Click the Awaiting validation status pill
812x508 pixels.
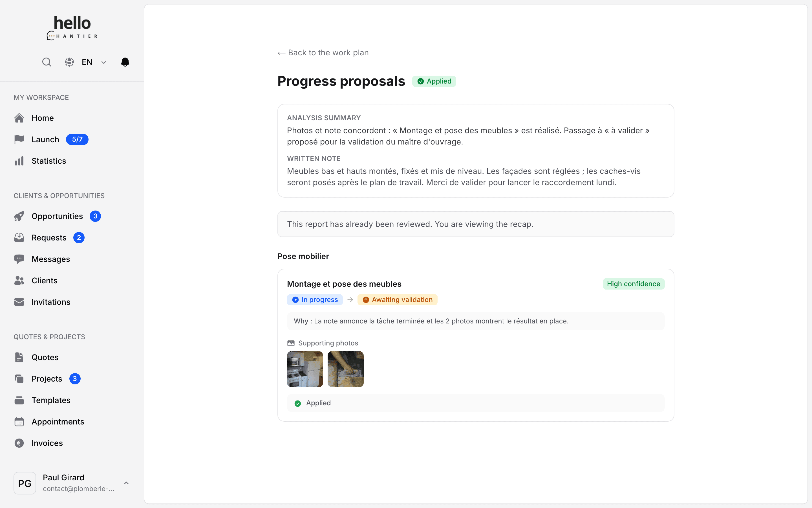397,300
